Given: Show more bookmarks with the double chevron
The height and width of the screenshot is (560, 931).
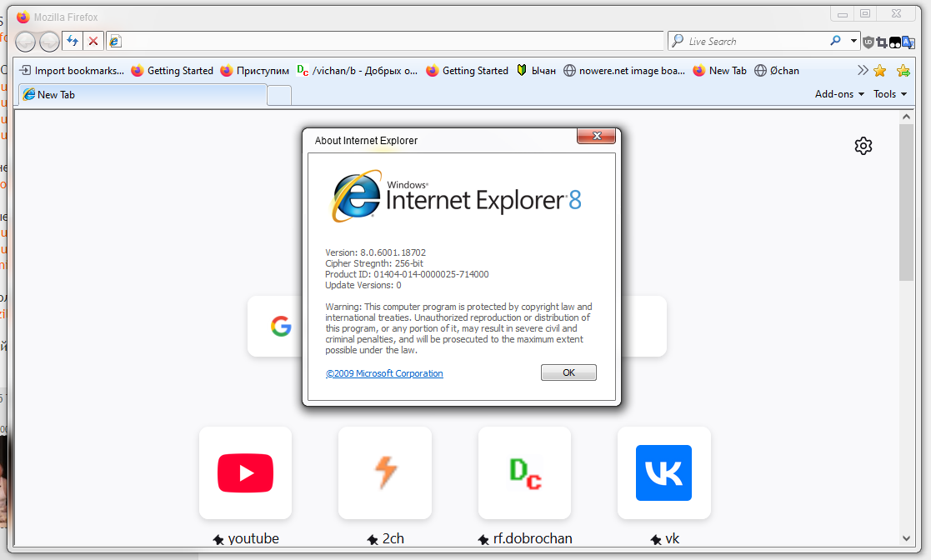Looking at the screenshot, I should [x=863, y=71].
